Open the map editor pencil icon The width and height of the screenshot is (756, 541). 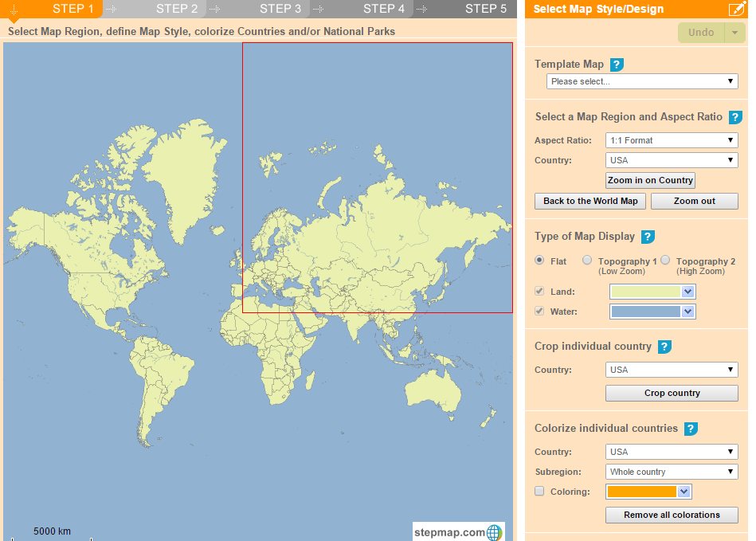738,9
